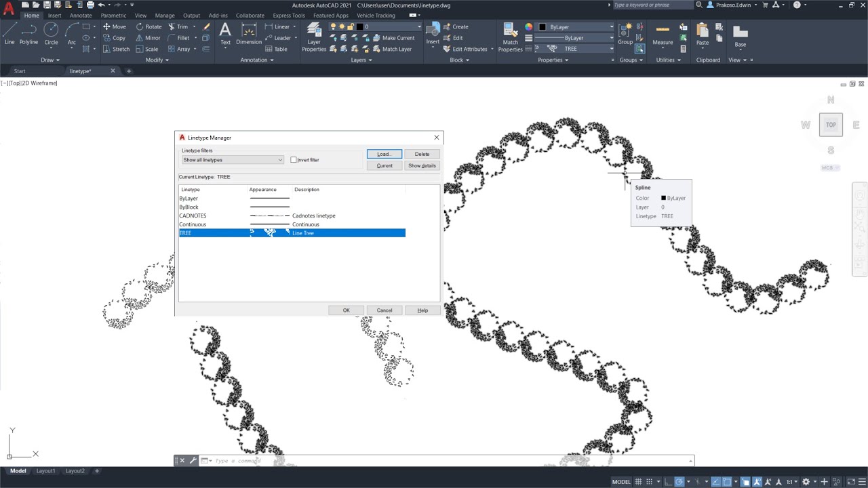The image size is (868, 488).
Task: Click the object color wheel icon
Action: coord(529,27)
